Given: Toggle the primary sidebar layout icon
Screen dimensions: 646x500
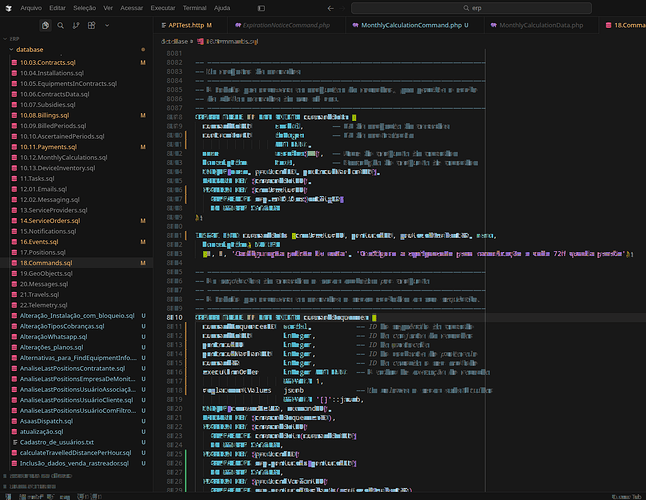Looking at the screenshot, I should point(261,8).
